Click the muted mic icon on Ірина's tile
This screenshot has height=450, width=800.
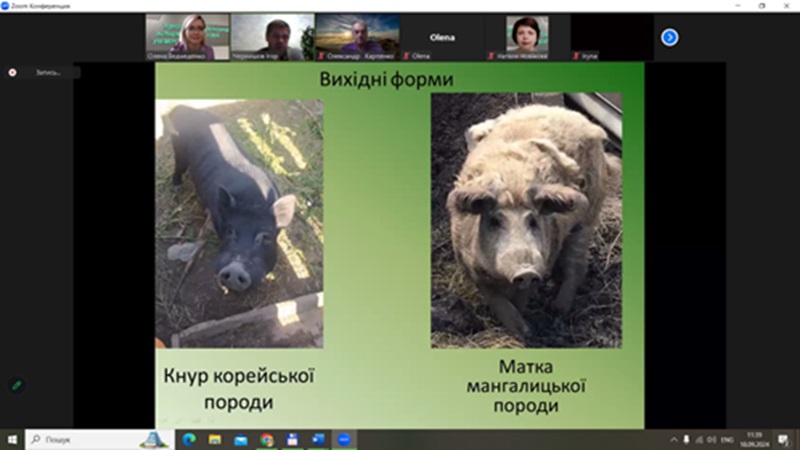(576, 56)
